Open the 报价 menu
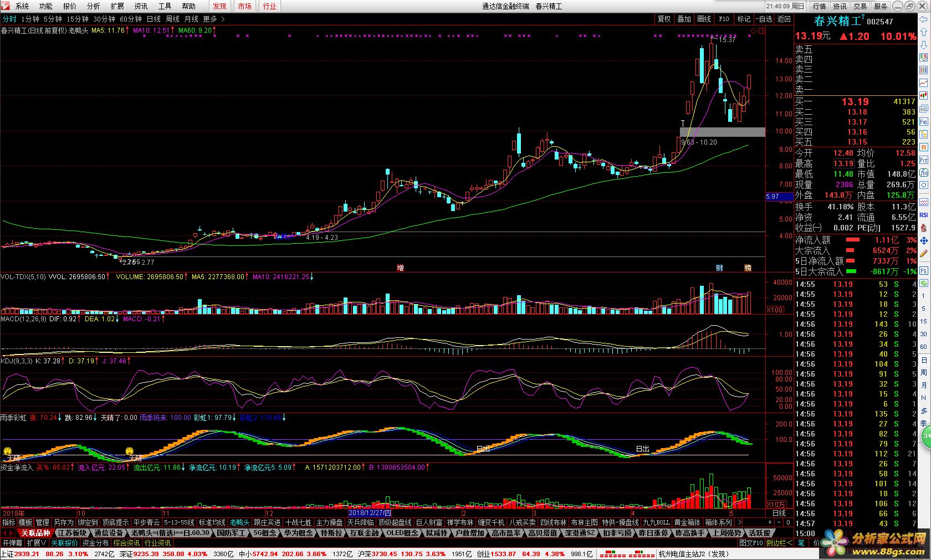 (x=70, y=6)
